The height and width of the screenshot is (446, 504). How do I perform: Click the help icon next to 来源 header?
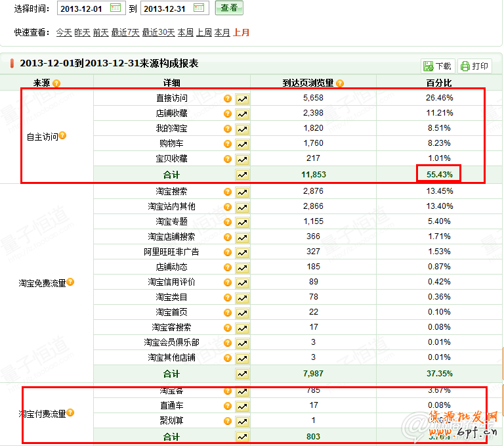coord(56,83)
